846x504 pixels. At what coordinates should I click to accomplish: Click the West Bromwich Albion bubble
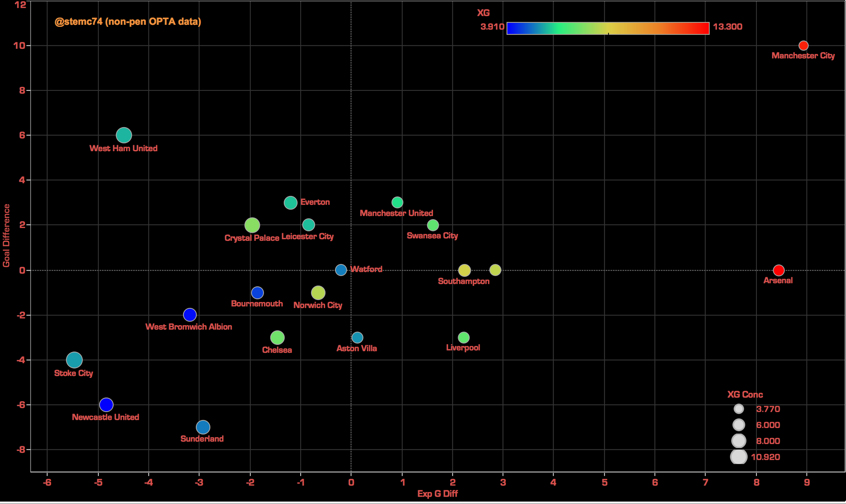[190, 314]
